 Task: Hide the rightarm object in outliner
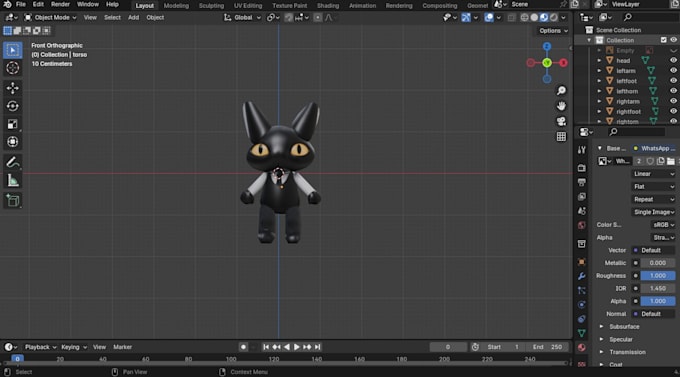673,101
